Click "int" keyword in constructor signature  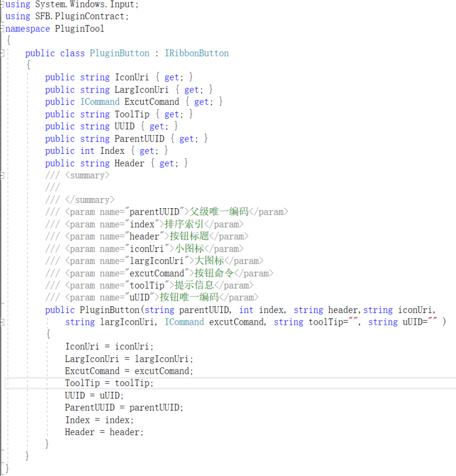pos(246,310)
